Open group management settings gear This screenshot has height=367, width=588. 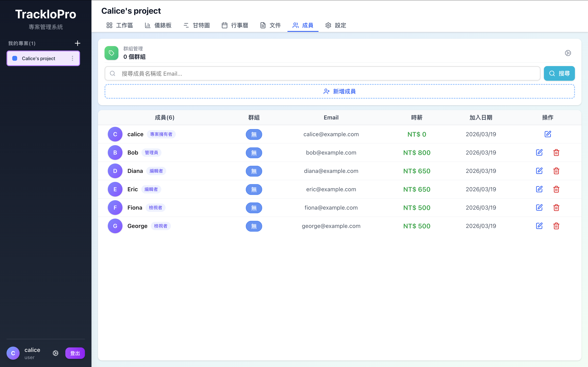pos(568,53)
